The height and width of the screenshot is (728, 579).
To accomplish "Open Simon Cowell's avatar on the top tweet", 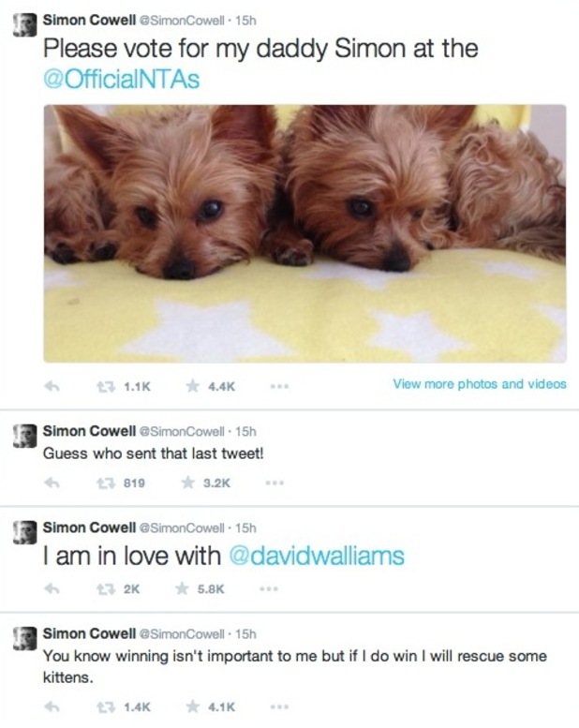I will [x=25, y=24].
